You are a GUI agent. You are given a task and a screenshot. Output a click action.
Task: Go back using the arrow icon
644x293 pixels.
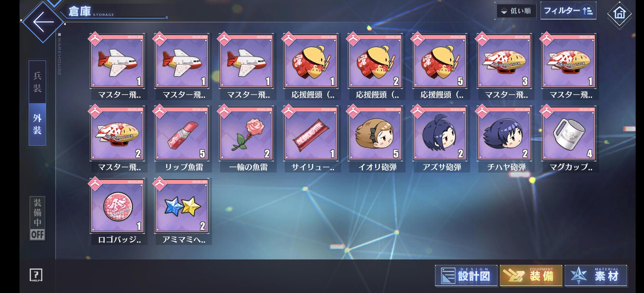click(x=43, y=21)
